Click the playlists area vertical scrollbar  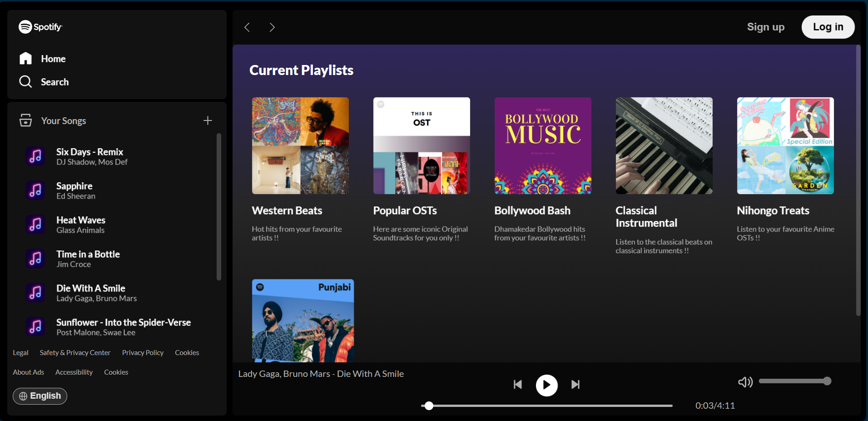pyautogui.click(x=858, y=180)
